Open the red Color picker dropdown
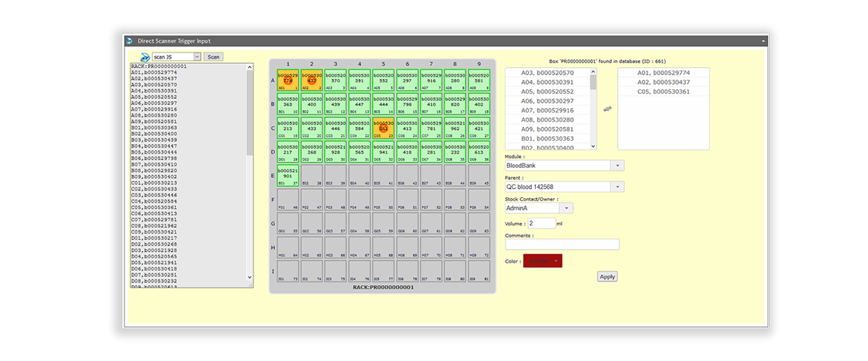 (x=542, y=260)
